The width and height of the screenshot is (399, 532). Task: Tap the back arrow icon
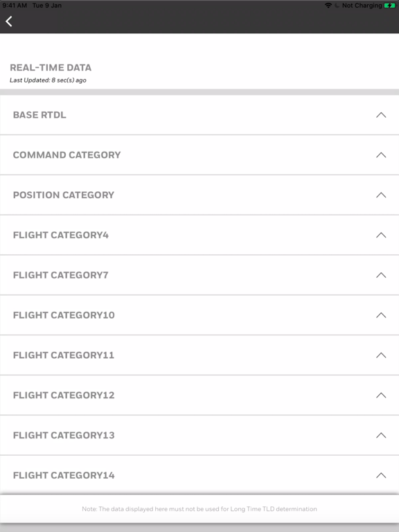click(9, 21)
